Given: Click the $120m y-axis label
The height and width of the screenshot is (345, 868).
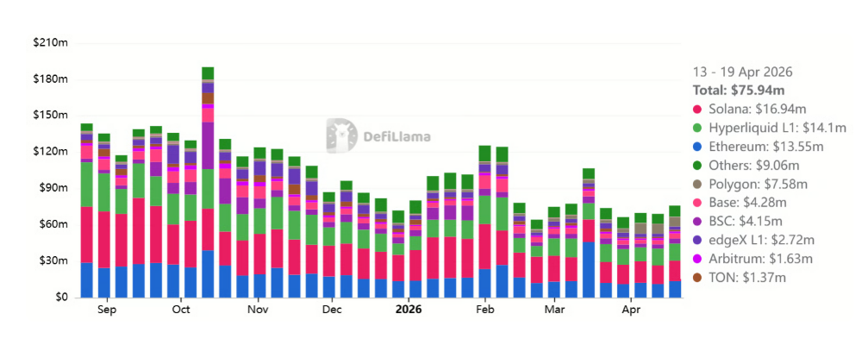Looking at the screenshot, I should (51, 152).
